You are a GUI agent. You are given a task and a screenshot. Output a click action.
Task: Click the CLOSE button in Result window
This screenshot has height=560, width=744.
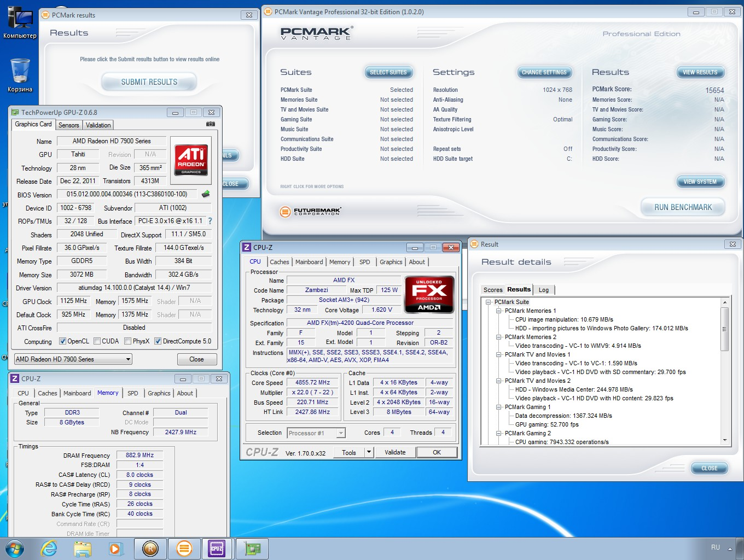click(x=709, y=468)
